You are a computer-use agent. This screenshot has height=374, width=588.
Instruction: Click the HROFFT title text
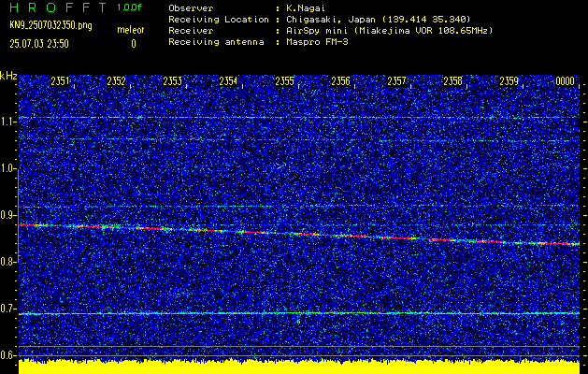point(58,7)
